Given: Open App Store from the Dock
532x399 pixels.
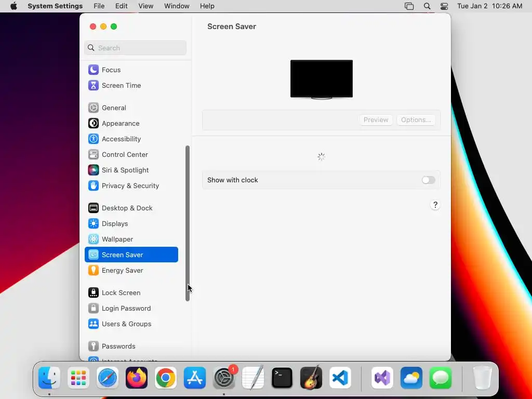Looking at the screenshot, I should 195,378.
